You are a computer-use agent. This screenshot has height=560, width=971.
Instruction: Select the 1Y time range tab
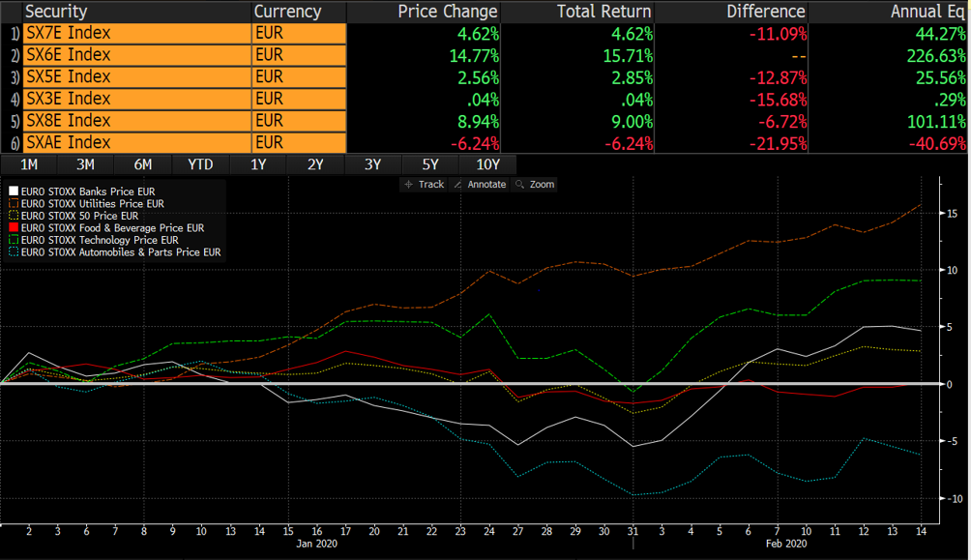pos(257,164)
